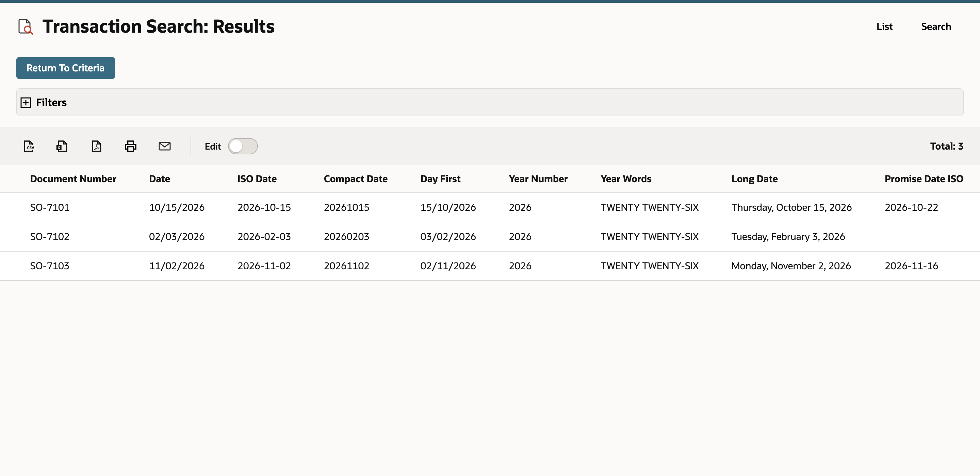Sort by Document Number column
Viewport: 980px width, 476px height.
73,179
